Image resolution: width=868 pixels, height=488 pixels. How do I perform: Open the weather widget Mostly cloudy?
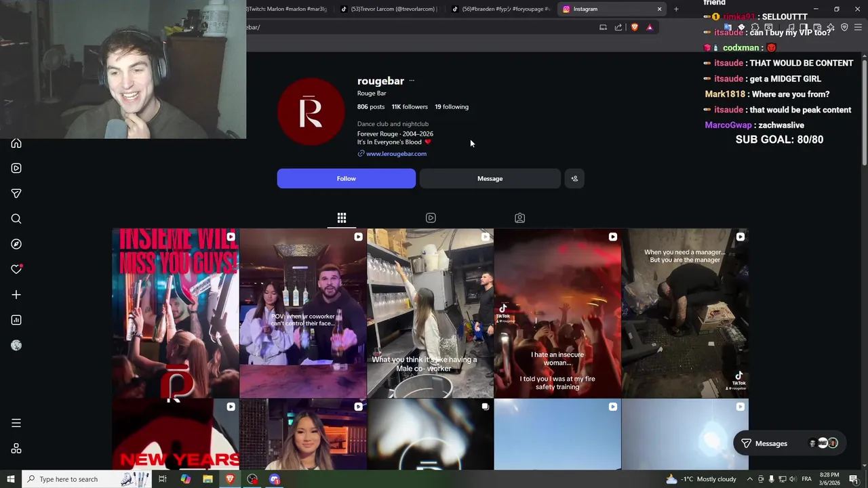(x=701, y=479)
